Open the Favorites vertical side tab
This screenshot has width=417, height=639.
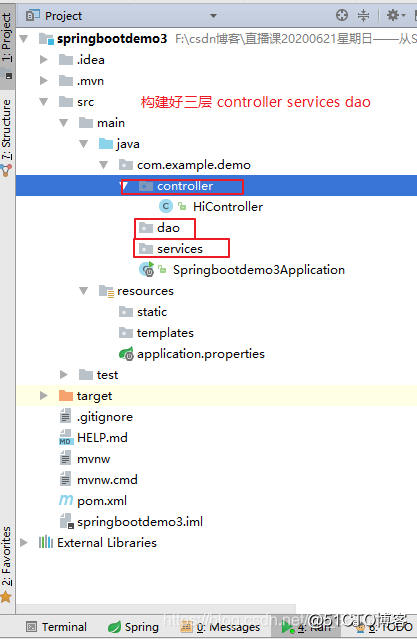7,556
